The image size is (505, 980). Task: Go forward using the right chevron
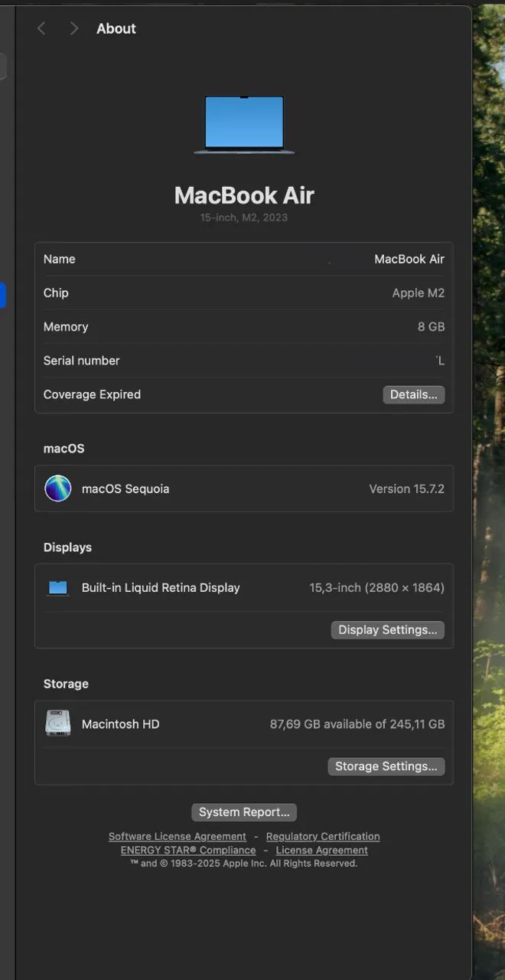[74, 28]
